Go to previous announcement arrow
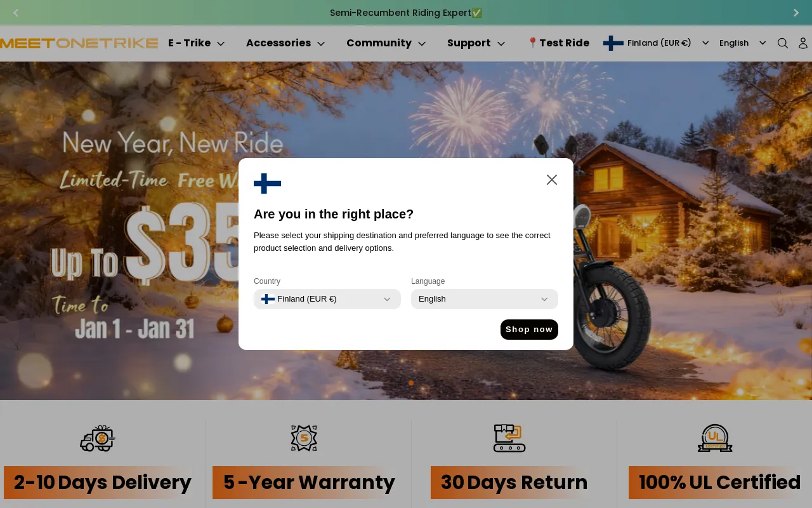This screenshot has width=812, height=508. click(x=16, y=13)
